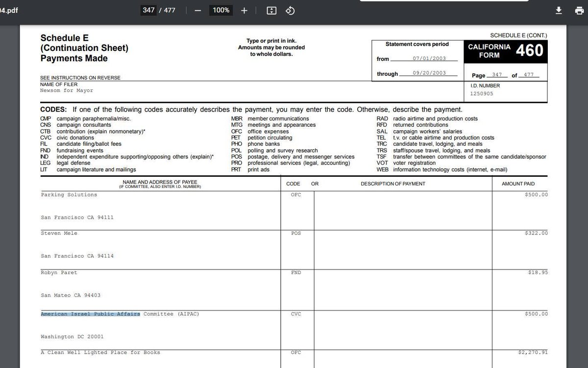This screenshot has width=588, height=368.
Task: Select the from date 07/01/2003
Action: [x=429, y=58]
